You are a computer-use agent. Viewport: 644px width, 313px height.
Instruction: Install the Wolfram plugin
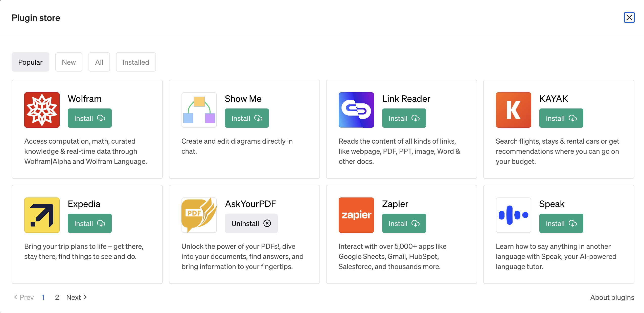pyautogui.click(x=90, y=118)
